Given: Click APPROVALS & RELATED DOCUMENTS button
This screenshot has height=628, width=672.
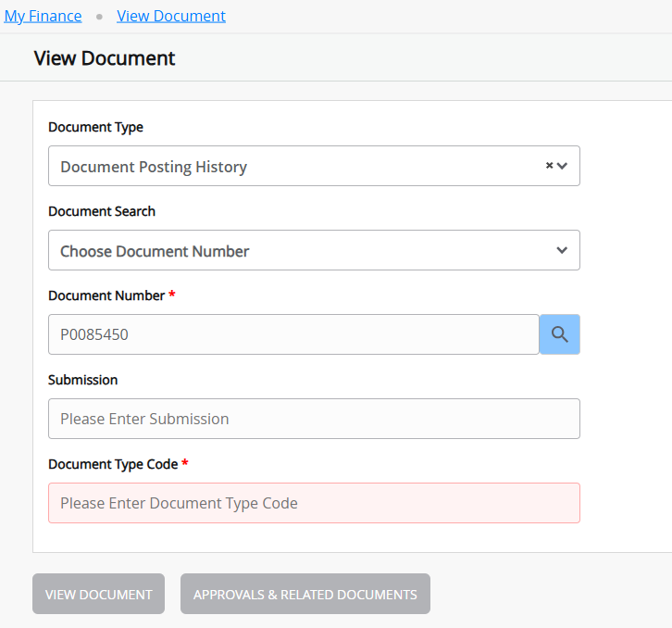Looking at the screenshot, I should [x=305, y=594].
